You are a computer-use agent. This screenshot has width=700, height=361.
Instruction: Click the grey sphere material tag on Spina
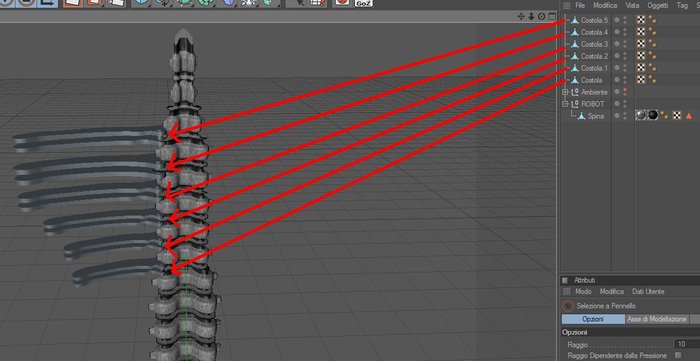641,116
